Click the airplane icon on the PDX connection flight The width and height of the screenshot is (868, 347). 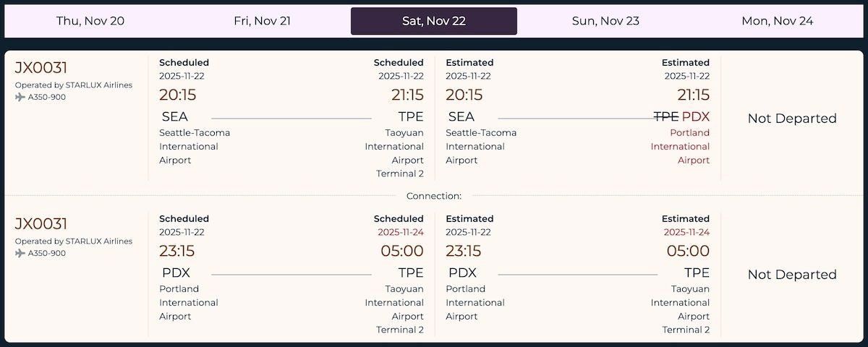(20, 254)
